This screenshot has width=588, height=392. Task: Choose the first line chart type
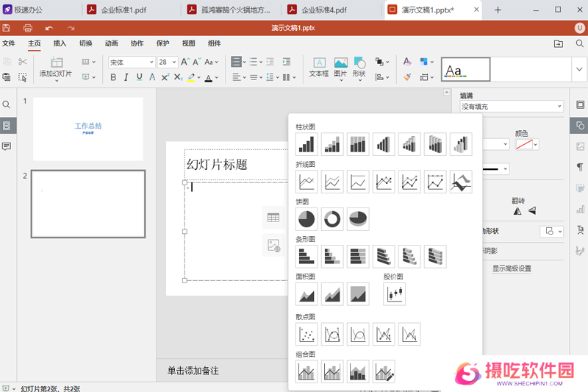306,182
